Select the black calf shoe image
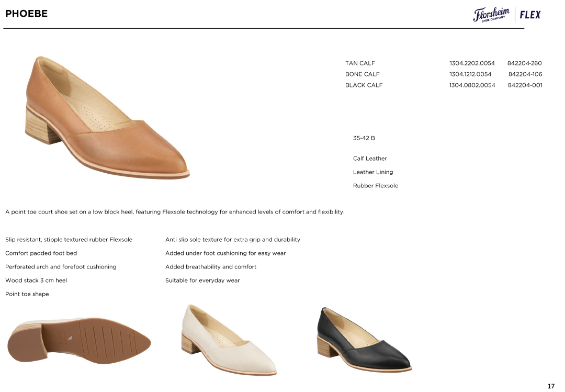The image size is (565, 392). [x=364, y=339]
